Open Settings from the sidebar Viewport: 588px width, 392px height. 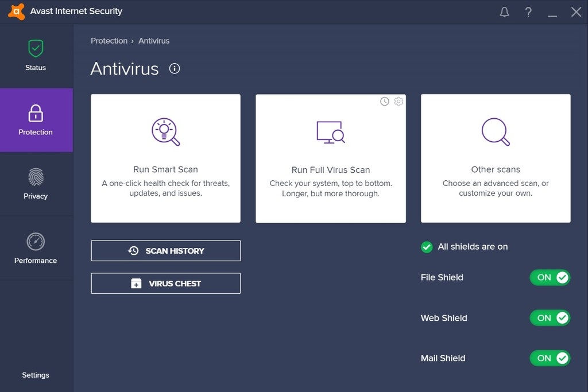[36, 375]
